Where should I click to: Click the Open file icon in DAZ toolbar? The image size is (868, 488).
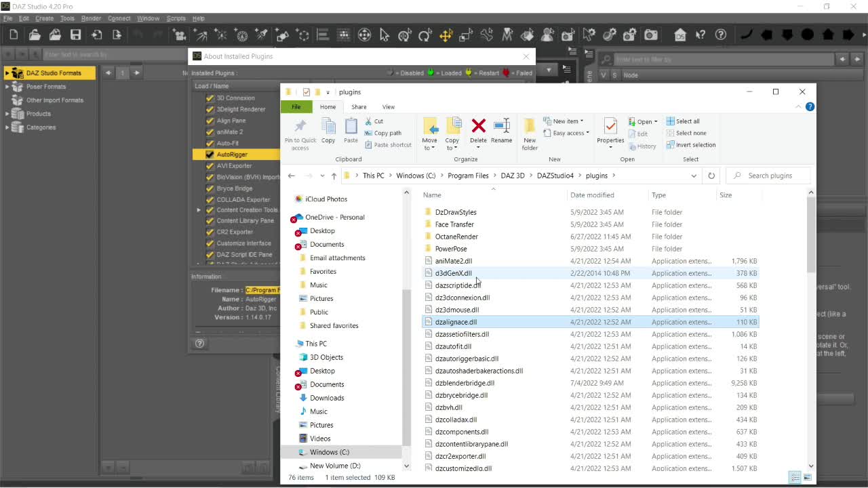(35, 35)
